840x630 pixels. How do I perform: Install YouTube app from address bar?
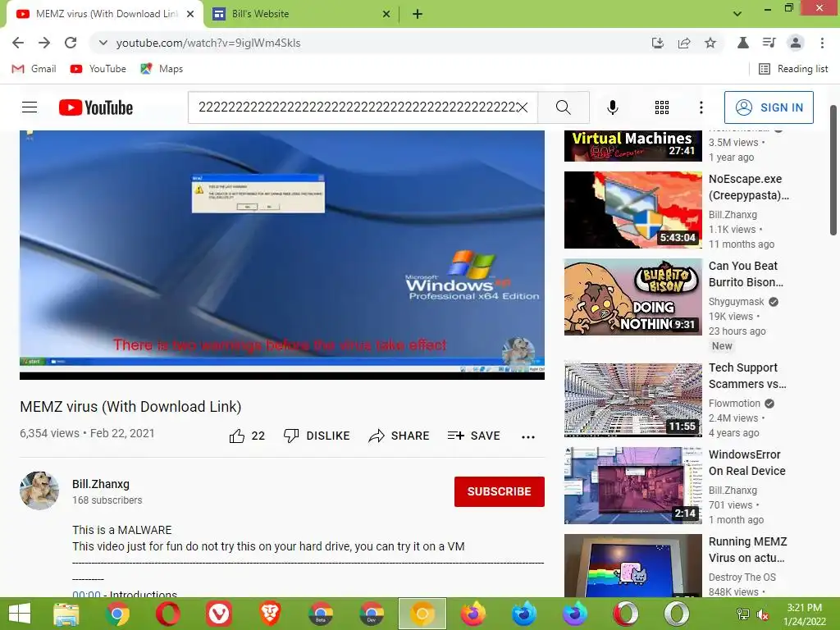[658, 43]
